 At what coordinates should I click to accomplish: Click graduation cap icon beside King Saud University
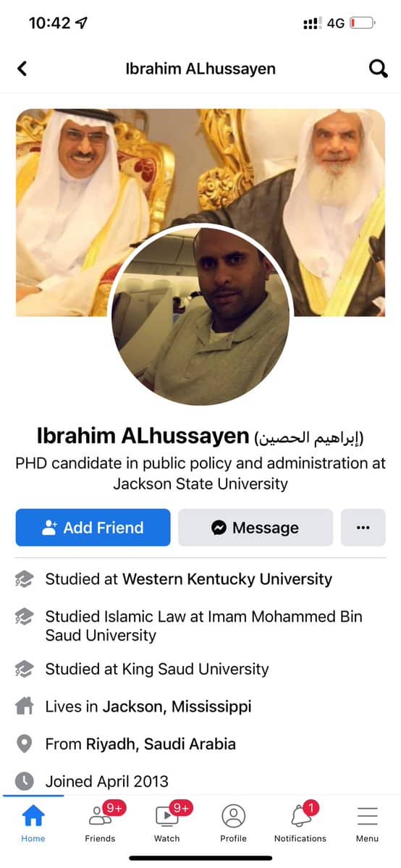pyautogui.click(x=25, y=669)
